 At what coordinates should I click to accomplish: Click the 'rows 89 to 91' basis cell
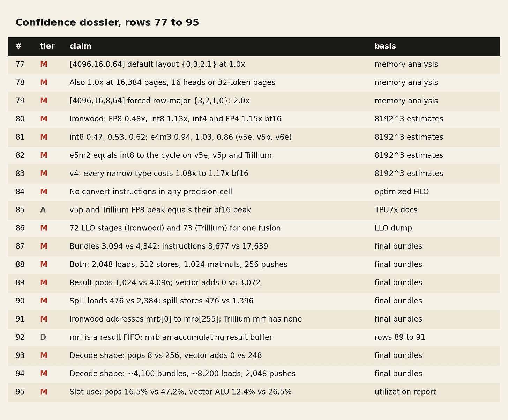click(x=400, y=337)
